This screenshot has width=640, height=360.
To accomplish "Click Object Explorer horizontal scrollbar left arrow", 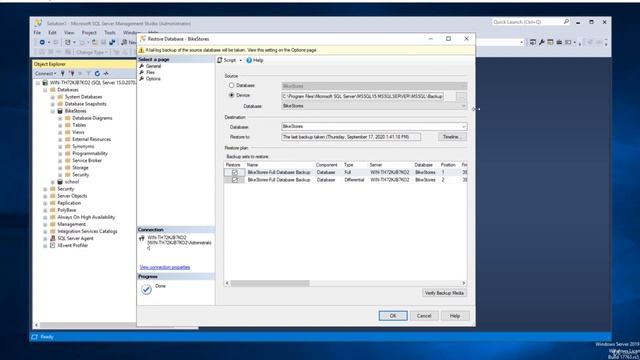I will tap(36, 325).
